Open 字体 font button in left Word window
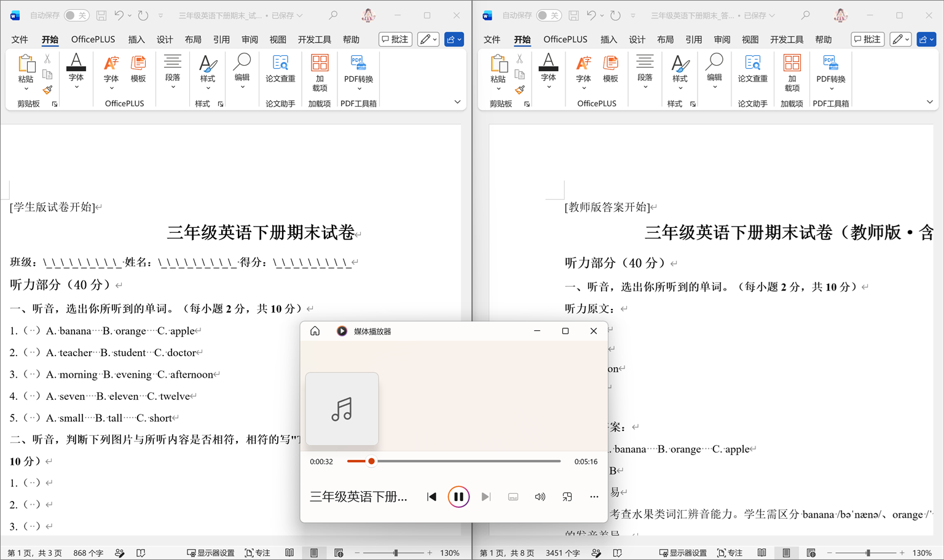Viewport: 944px width, 560px height. pyautogui.click(x=76, y=71)
